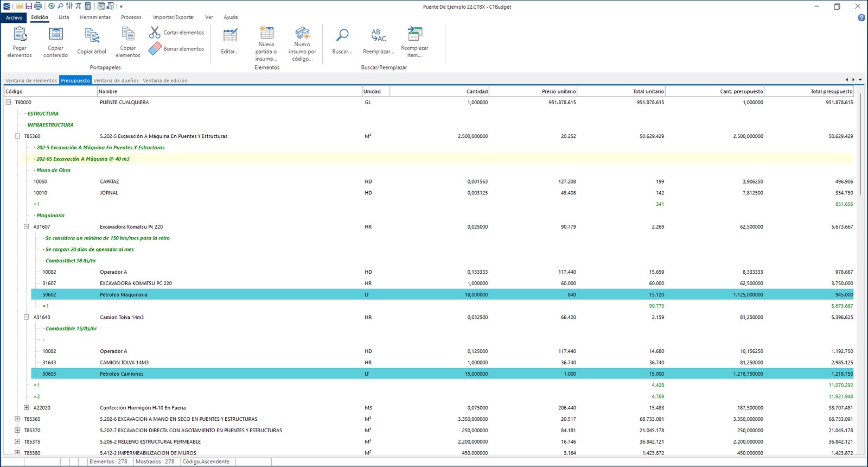
Task: Click the Cantidad column header
Action: tap(439, 91)
